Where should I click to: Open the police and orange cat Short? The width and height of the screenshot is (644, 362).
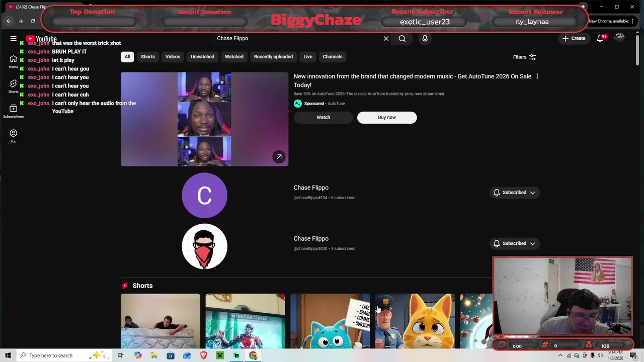click(415, 321)
